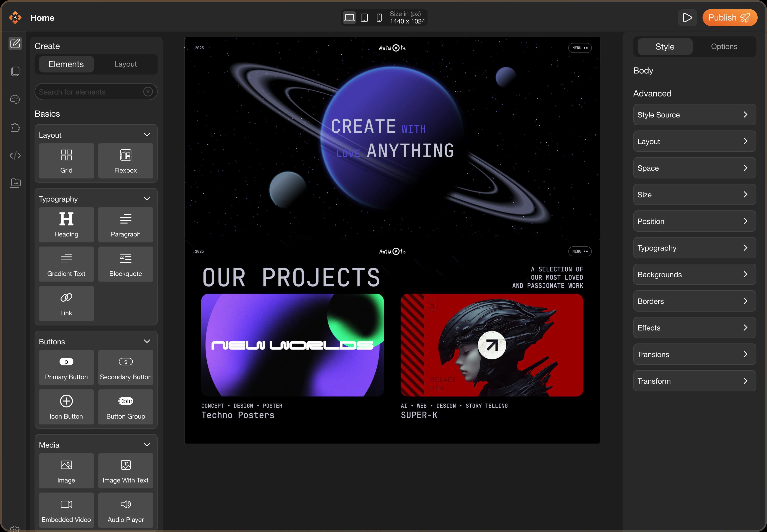Open the media library sidebar icon
This screenshot has width=767, height=532.
(15, 183)
